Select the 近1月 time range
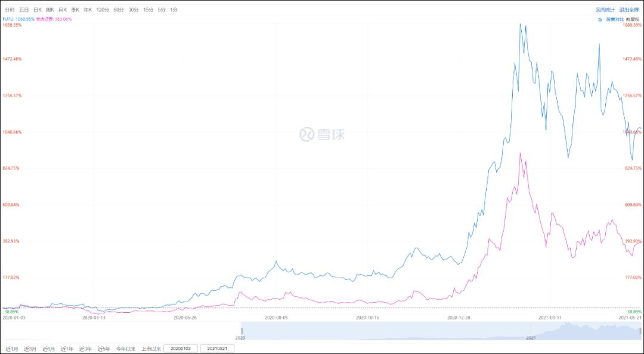Image resolution: width=644 pixels, height=354 pixels. click(x=11, y=349)
